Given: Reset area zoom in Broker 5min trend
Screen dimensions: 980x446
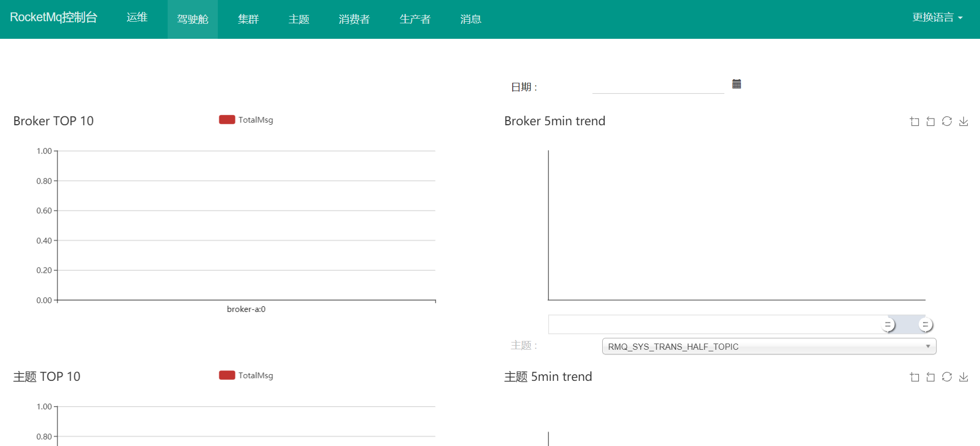Looking at the screenshot, I should [x=930, y=121].
